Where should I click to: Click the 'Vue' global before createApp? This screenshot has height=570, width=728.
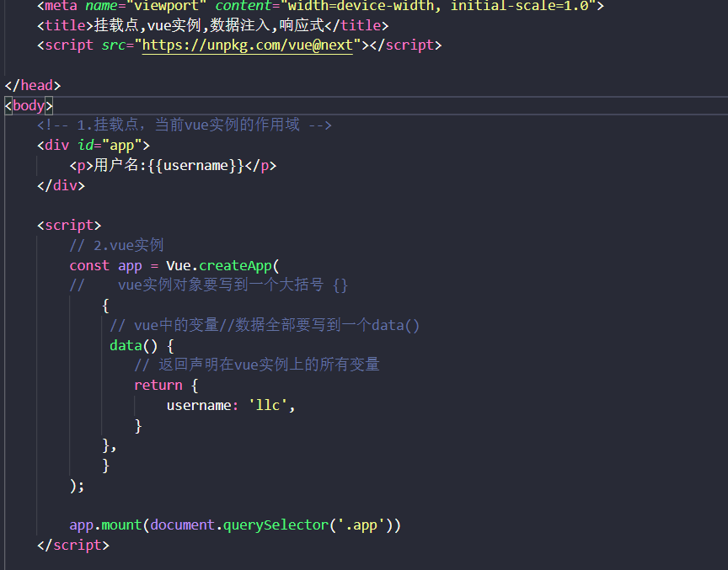pyautogui.click(x=179, y=265)
